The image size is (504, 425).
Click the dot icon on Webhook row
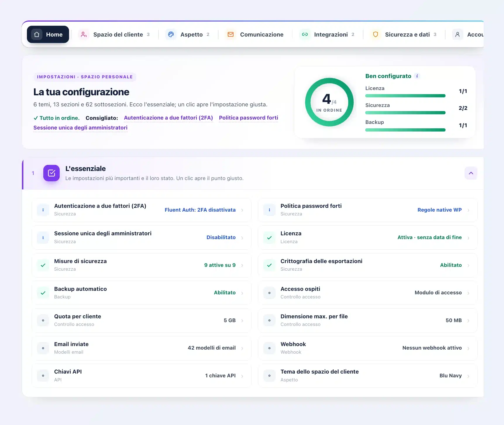(x=269, y=348)
